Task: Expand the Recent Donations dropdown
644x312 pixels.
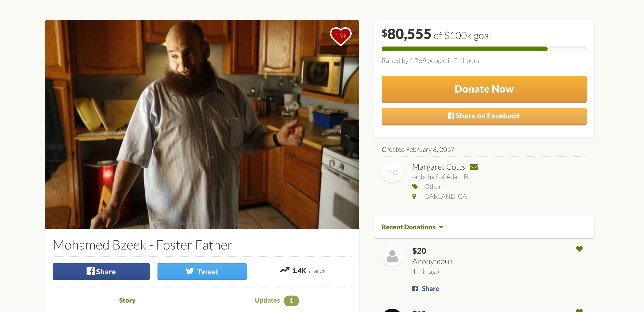Action: pyautogui.click(x=412, y=227)
